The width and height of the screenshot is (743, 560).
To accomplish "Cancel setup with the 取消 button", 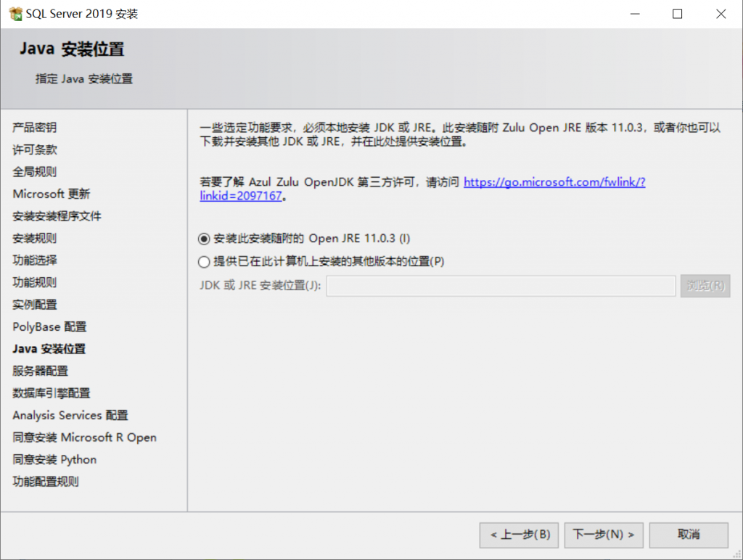I will [x=688, y=535].
